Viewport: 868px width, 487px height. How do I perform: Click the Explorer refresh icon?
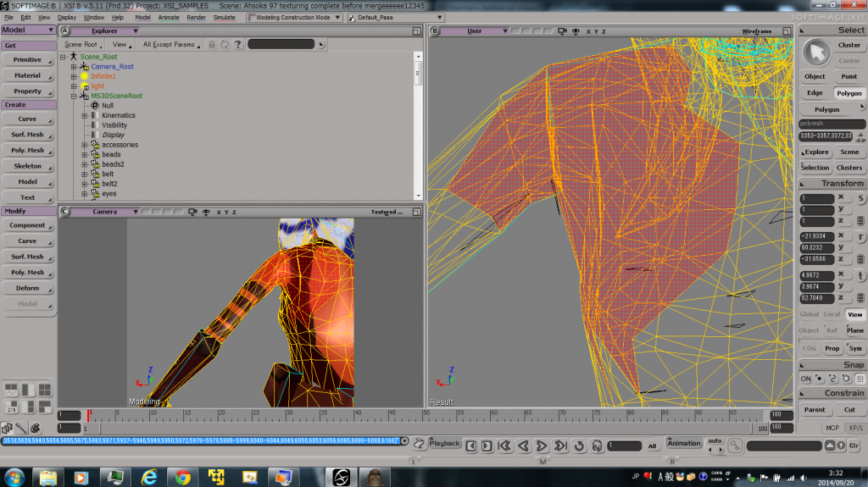coord(224,44)
